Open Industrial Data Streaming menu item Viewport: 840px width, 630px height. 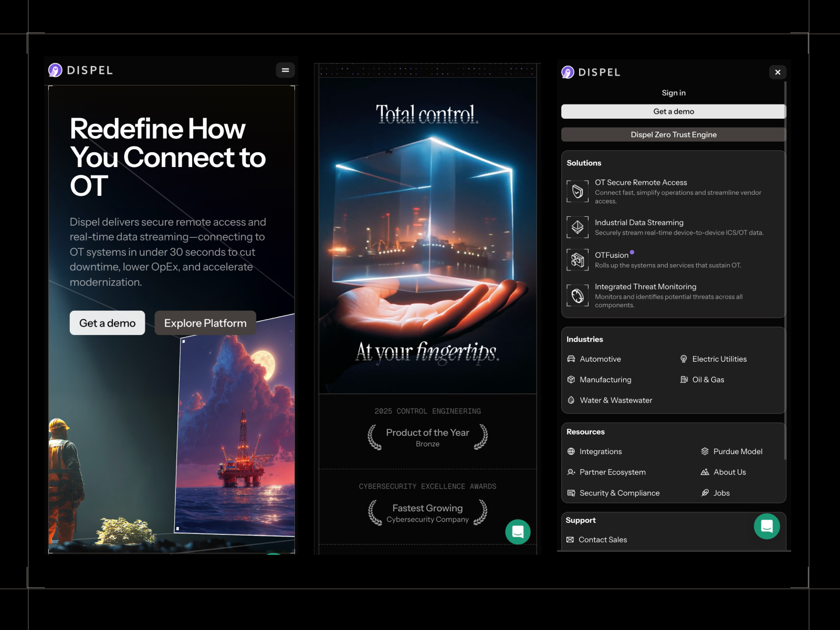[x=674, y=227]
